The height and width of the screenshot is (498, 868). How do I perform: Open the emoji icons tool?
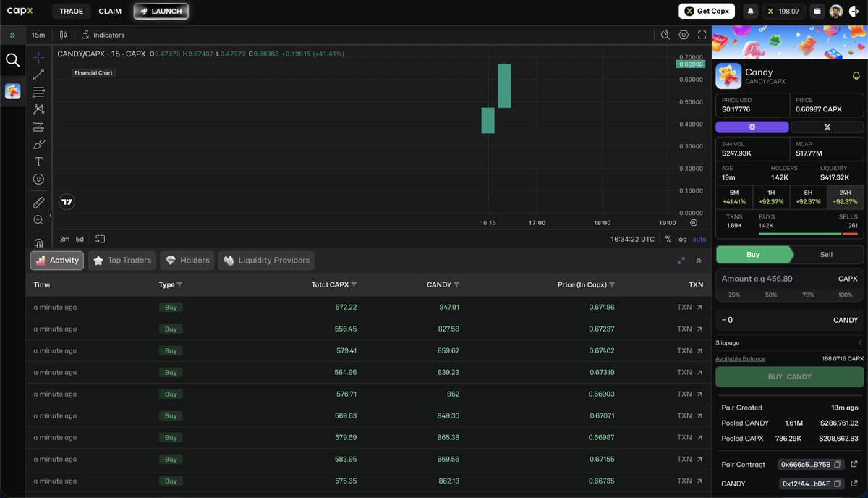39,179
